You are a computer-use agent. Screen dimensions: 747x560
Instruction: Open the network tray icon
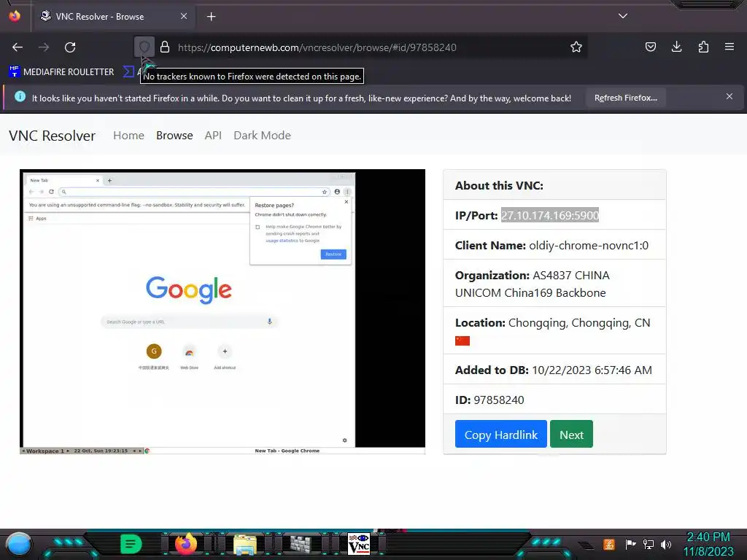649,544
